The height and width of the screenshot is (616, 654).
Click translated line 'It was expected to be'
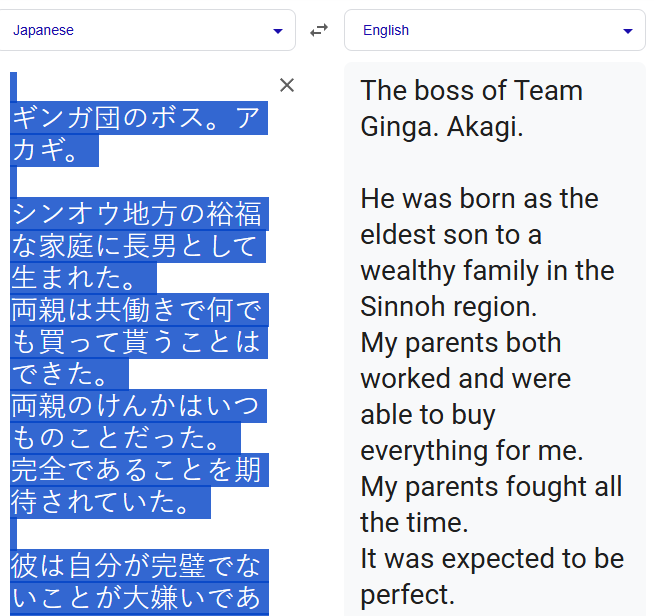click(x=493, y=558)
